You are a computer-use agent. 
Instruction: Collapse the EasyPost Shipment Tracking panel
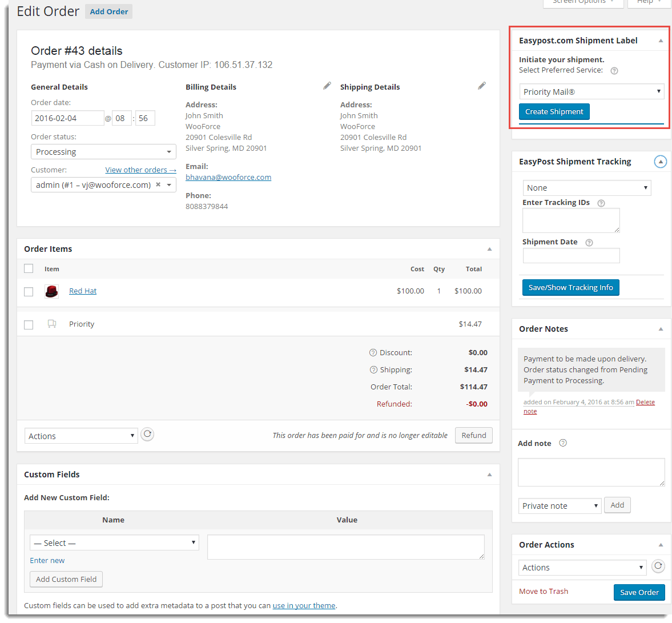(660, 162)
